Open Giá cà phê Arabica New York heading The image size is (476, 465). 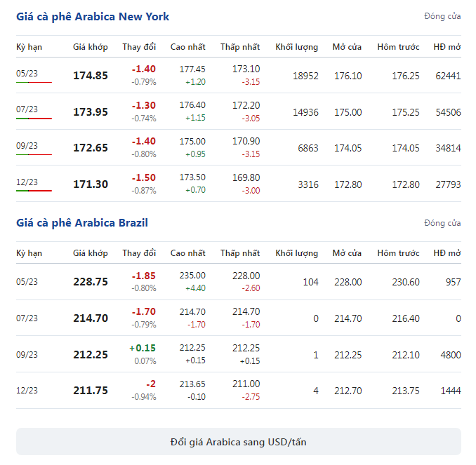pos(93,17)
